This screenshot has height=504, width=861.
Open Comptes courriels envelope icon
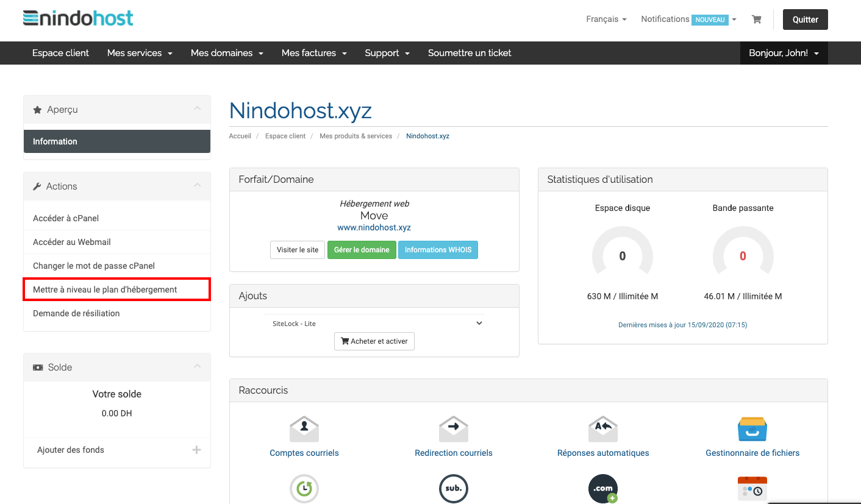[304, 429]
